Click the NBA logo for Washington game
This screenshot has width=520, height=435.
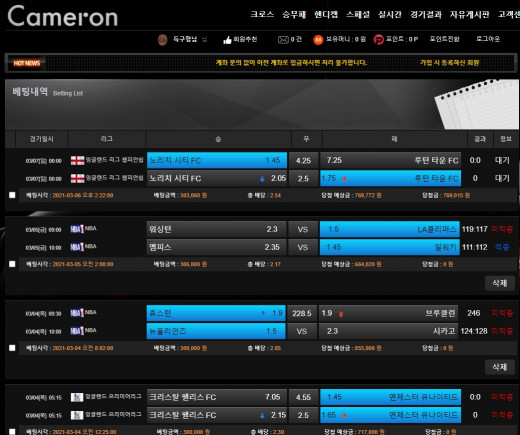[77, 229]
